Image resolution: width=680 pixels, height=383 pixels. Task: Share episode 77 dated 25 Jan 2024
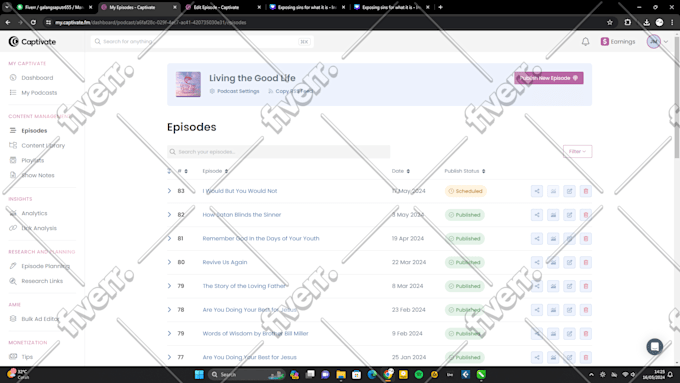536,357
